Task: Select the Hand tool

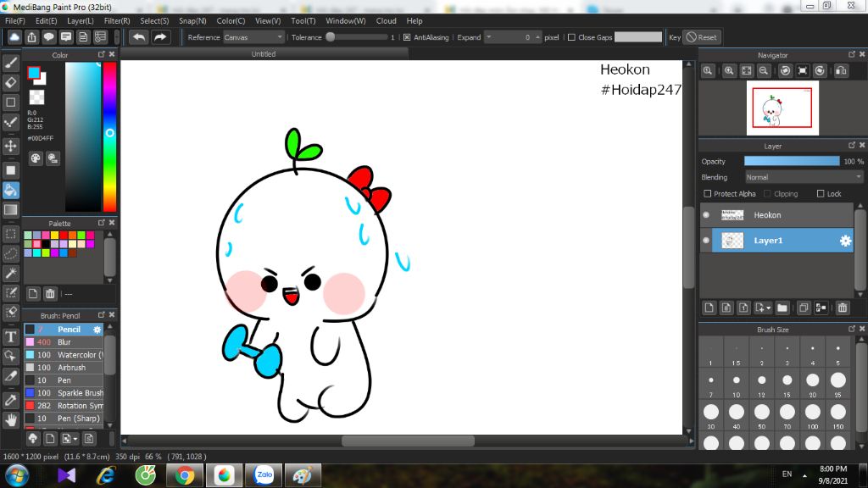Action: [10, 420]
